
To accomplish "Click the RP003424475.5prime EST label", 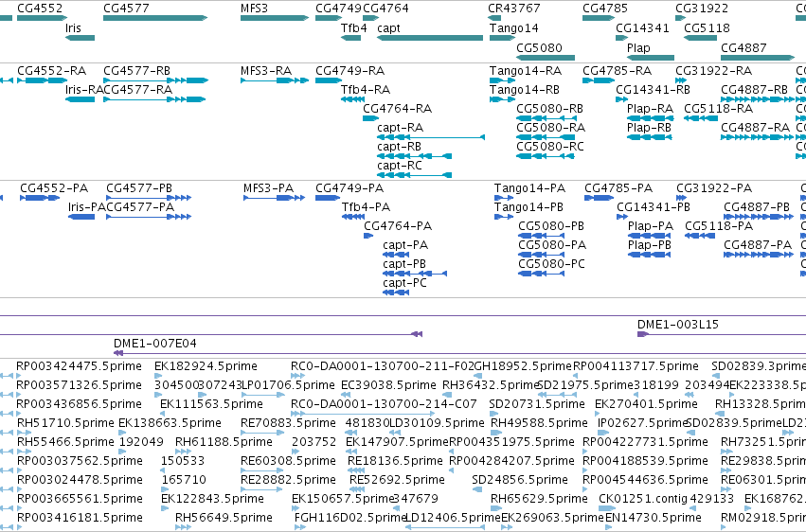I will click(79, 366).
